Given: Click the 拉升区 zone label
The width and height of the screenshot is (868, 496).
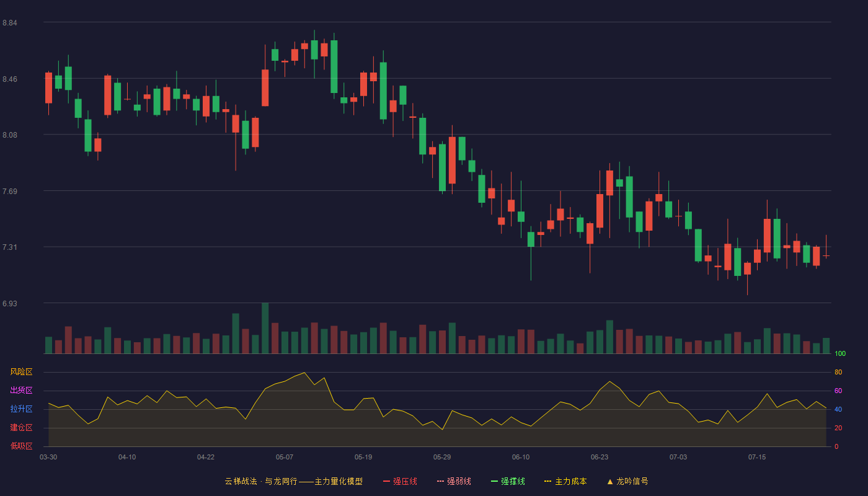Looking at the screenshot, I should (21, 409).
